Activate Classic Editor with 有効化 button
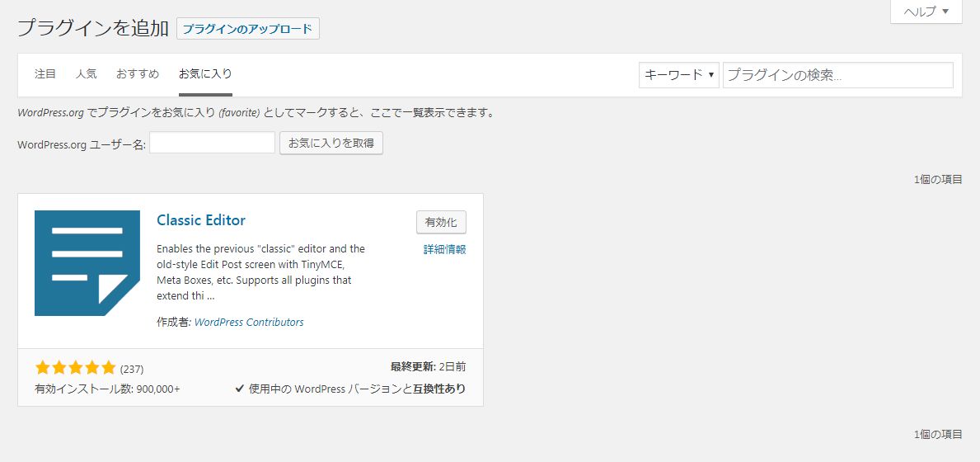This screenshot has width=980, height=462. point(441,222)
